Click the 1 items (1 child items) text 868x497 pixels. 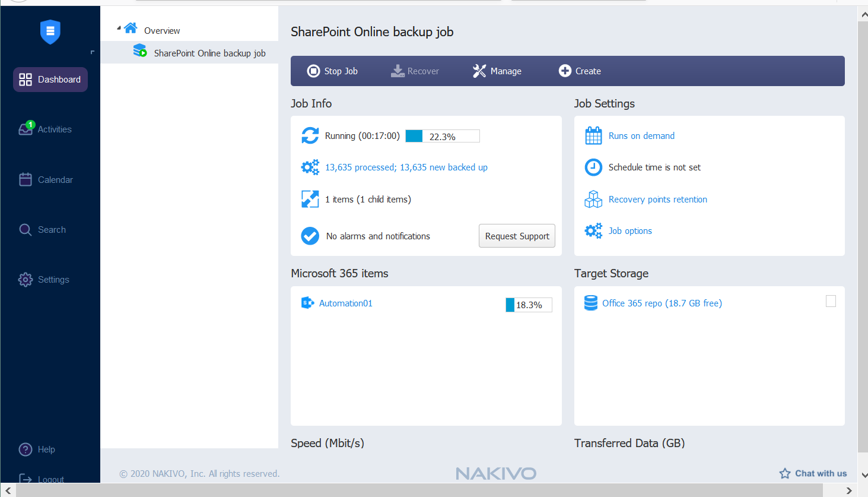(x=368, y=200)
